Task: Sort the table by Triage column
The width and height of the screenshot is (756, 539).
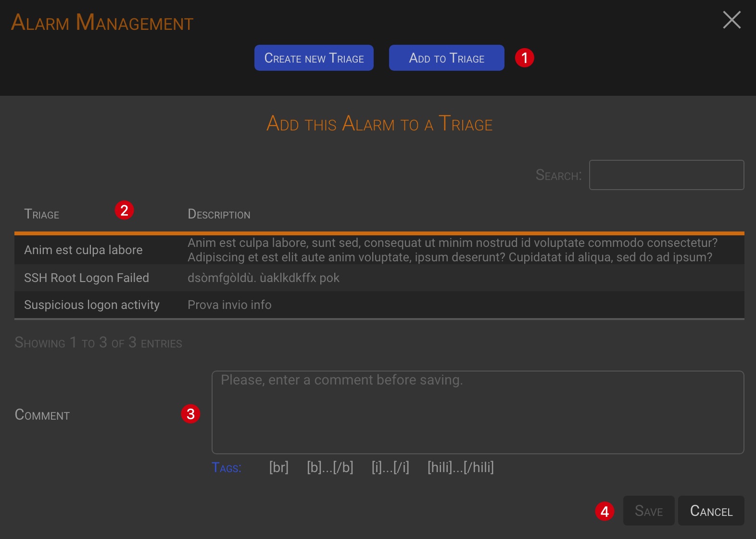Action: pyautogui.click(x=42, y=215)
